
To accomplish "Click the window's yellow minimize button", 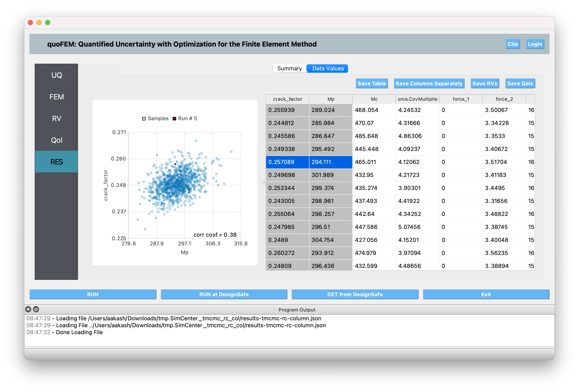I will click(39, 23).
